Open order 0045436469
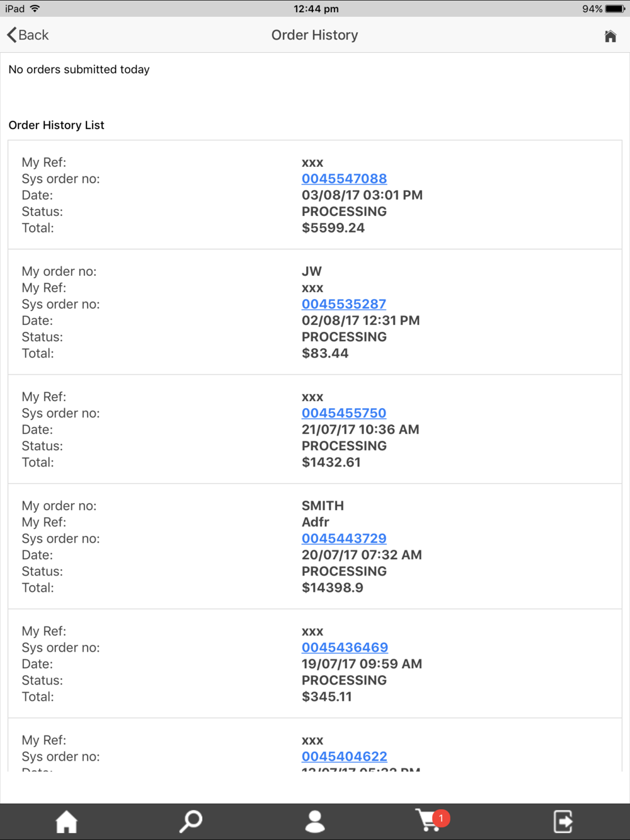630x840 pixels. (x=345, y=647)
